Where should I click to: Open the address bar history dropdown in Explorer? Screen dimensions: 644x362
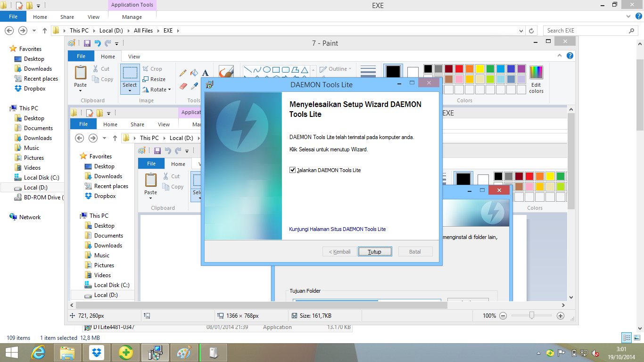point(520,31)
